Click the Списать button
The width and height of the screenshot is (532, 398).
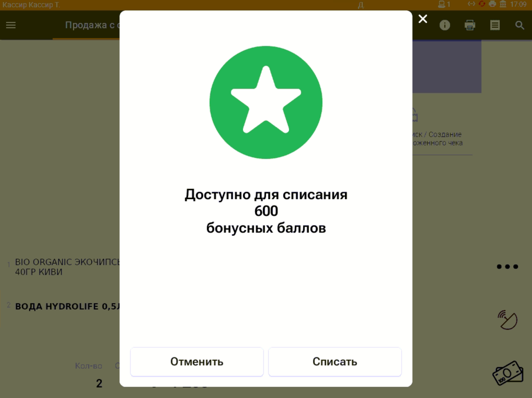pos(335,362)
